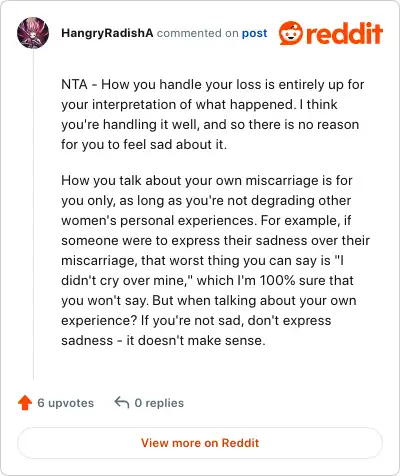Image resolution: width=400 pixels, height=476 pixels.
Task: Click the Reddit Snoo mascot icon
Action: pos(291,33)
